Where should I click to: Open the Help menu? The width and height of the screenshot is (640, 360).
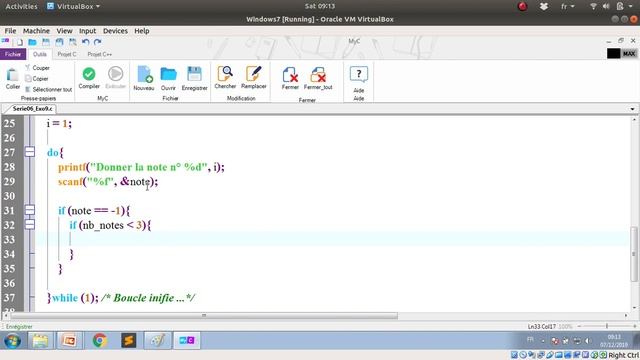(142, 31)
